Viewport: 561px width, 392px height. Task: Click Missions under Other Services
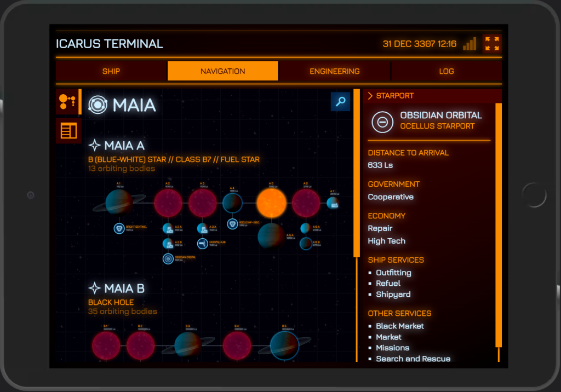click(392, 348)
